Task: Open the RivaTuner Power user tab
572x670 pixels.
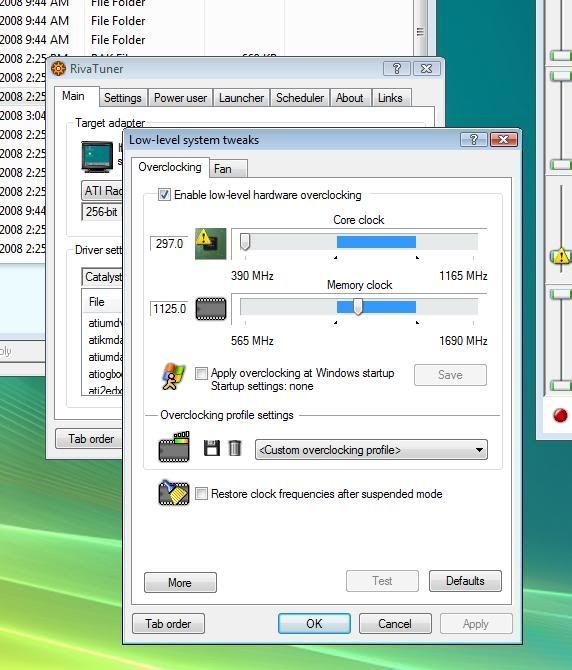Action: tap(180, 98)
